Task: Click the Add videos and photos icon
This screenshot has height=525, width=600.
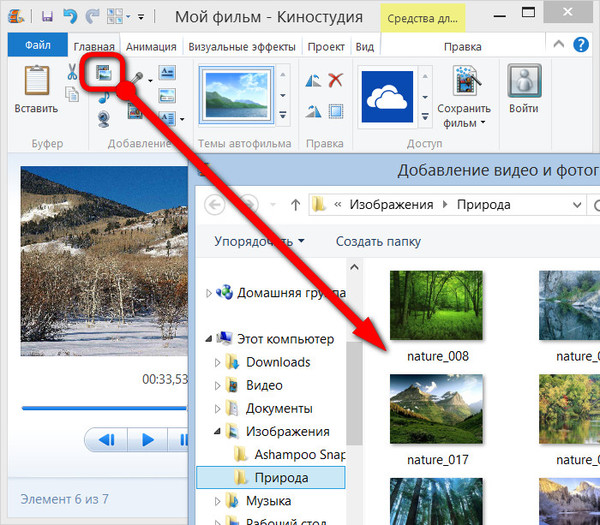Action: pyautogui.click(x=103, y=73)
